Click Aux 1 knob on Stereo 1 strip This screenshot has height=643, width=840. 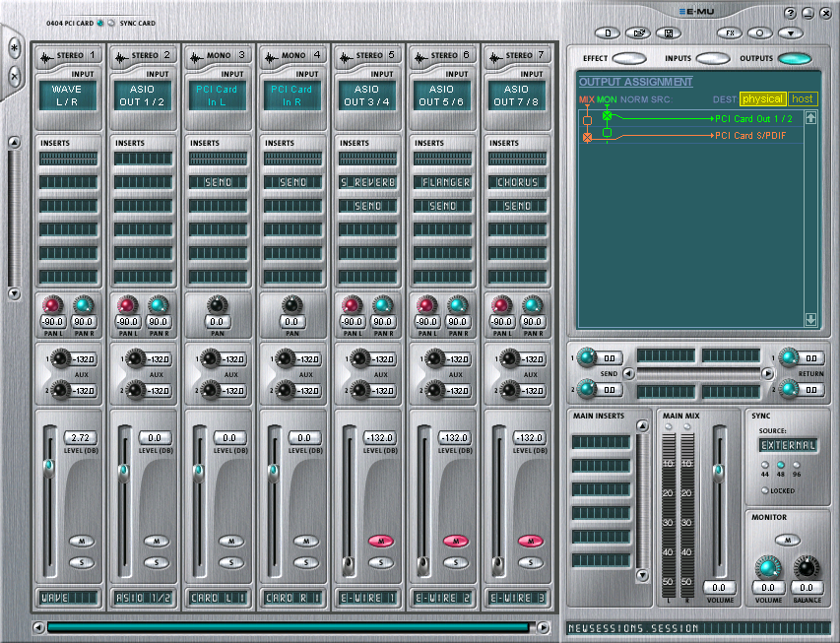pyautogui.click(x=60, y=358)
